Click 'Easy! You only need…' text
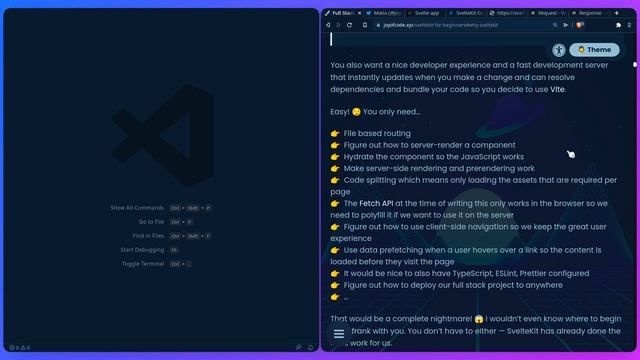640x360 pixels. pos(375,112)
